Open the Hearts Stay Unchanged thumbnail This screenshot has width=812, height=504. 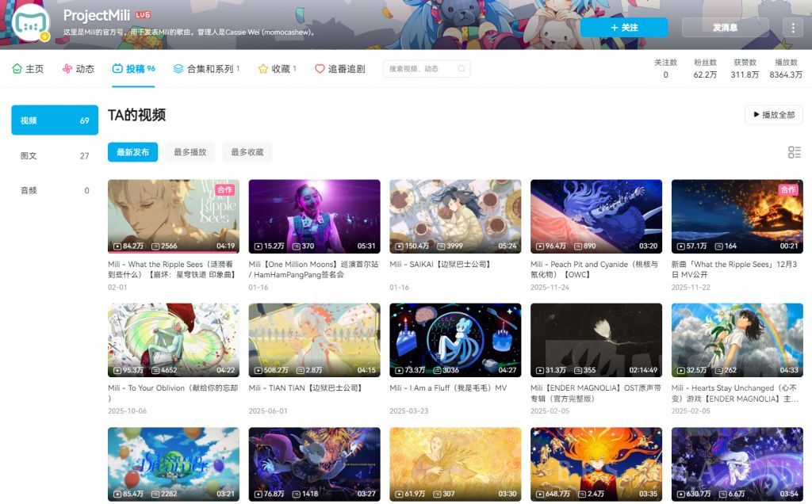click(737, 340)
